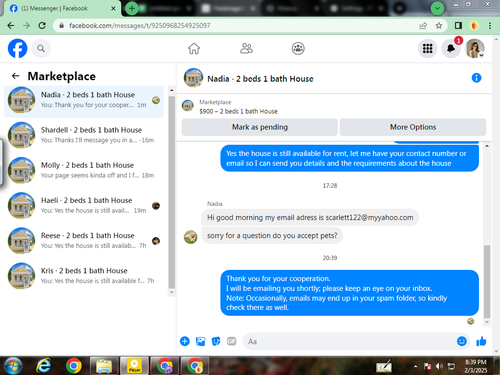This screenshot has height=375, width=500.
Task: Click the chat messages scrollbar thumb
Action: tap(487, 282)
